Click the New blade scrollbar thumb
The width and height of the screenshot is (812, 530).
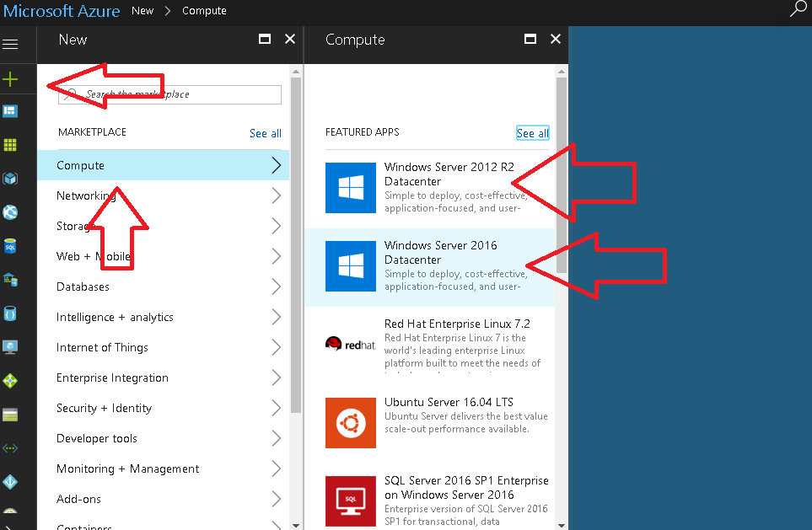[x=296, y=245]
